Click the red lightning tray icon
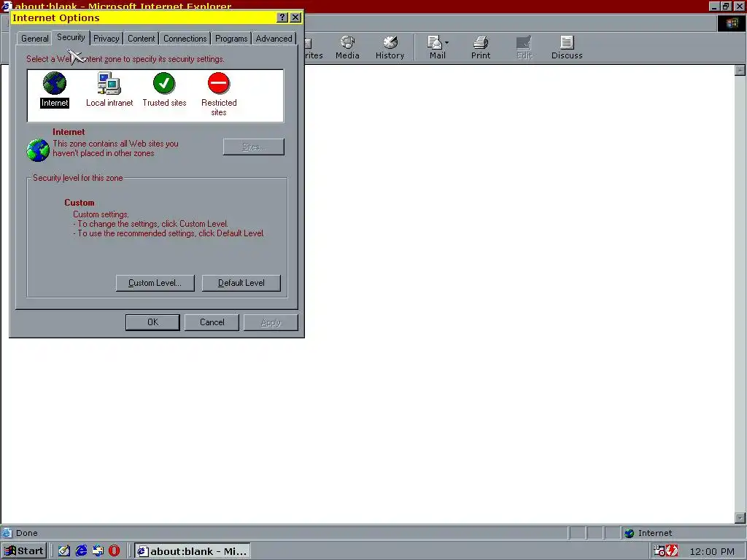 (x=672, y=551)
